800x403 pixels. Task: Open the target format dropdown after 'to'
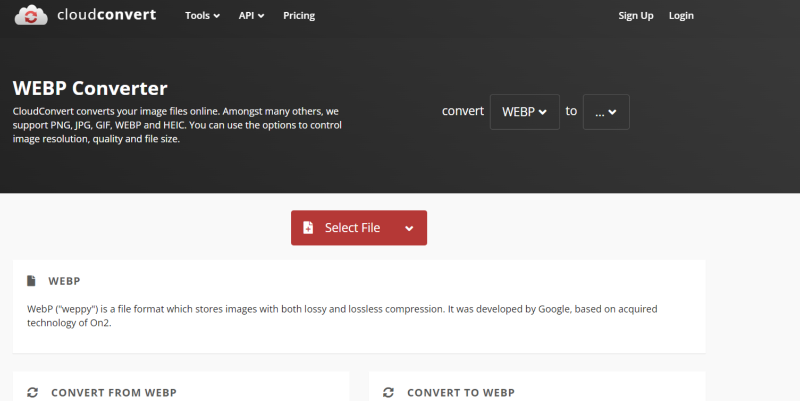pos(606,112)
